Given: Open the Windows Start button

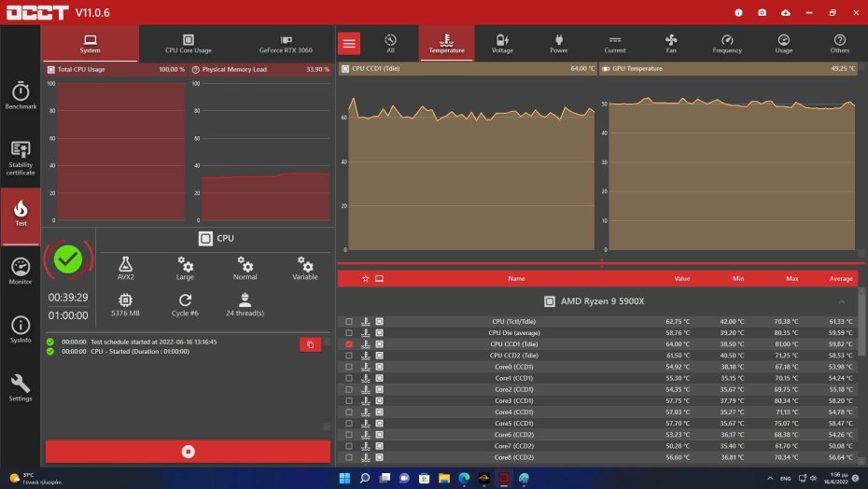Looking at the screenshot, I should click(344, 478).
